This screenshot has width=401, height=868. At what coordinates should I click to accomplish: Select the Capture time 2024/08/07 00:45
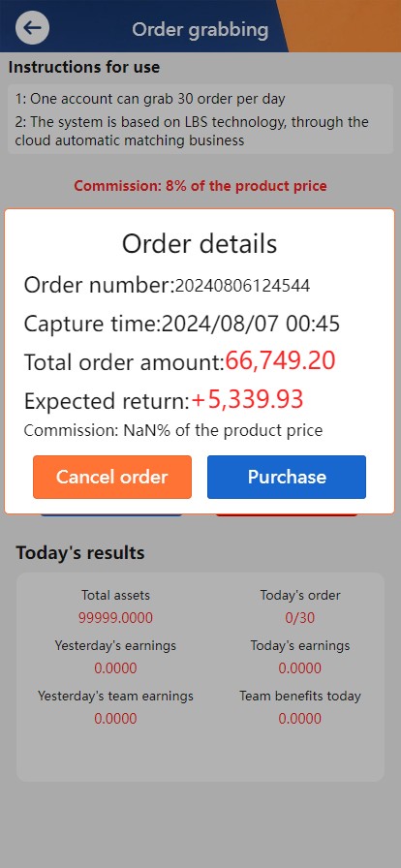[250, 324]
